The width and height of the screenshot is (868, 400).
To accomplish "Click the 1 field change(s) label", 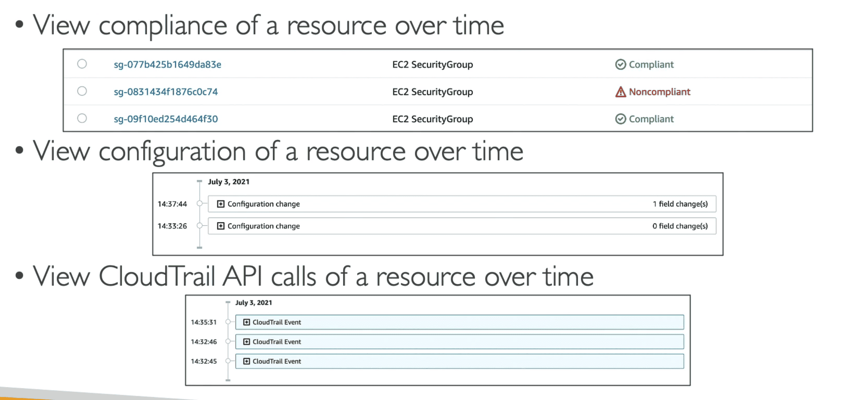I will (680, 204).
